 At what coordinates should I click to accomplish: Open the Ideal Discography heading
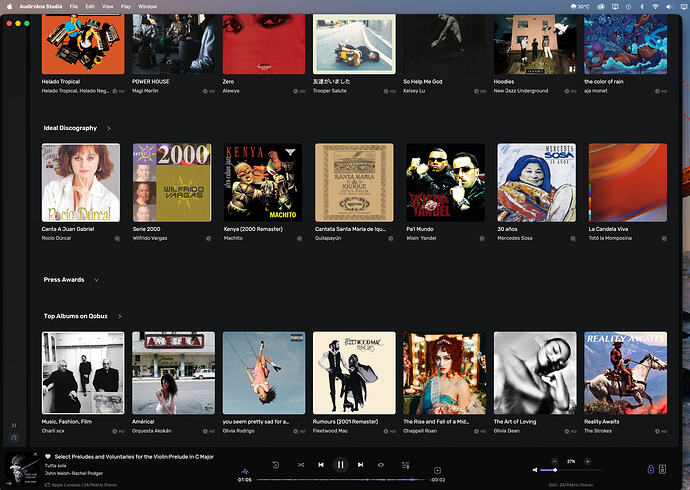point(70,128)
